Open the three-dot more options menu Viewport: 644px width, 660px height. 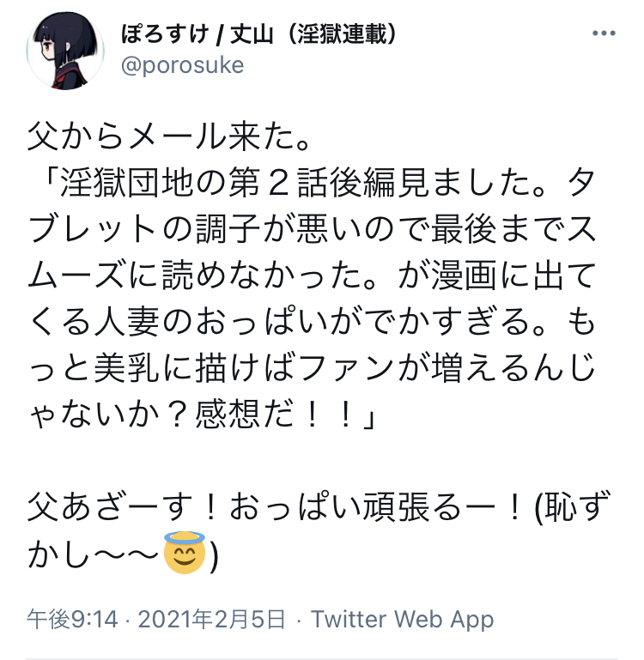pos(604,33)
